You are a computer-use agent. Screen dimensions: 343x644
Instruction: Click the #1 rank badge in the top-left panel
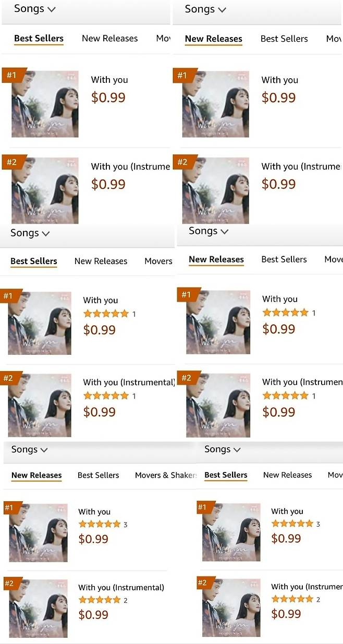point(10,75)
